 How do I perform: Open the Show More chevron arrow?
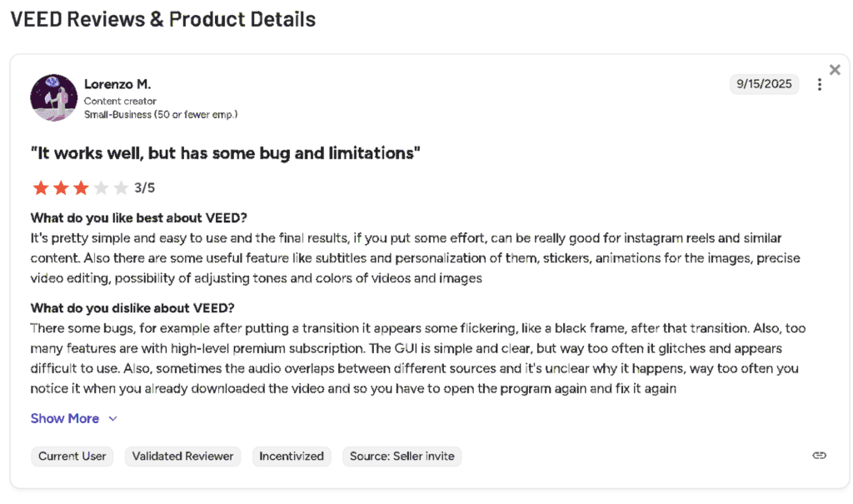point(114,419)
